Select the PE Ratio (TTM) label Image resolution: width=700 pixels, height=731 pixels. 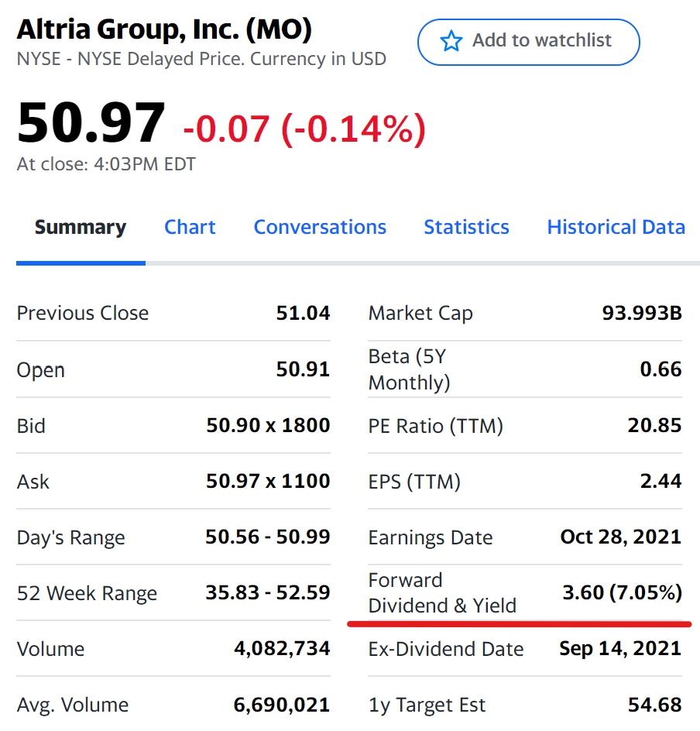[x=435, y=426]
